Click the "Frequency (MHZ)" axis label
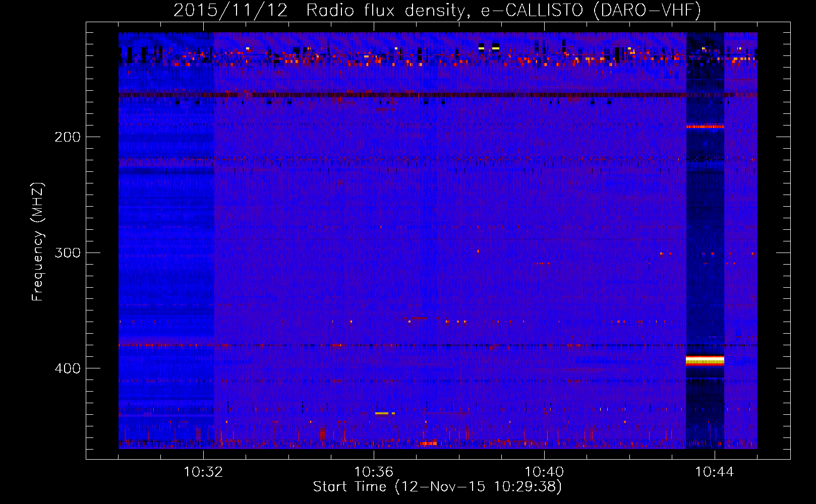This screenshot has height=504, width=816. click(x=38, y=242)
